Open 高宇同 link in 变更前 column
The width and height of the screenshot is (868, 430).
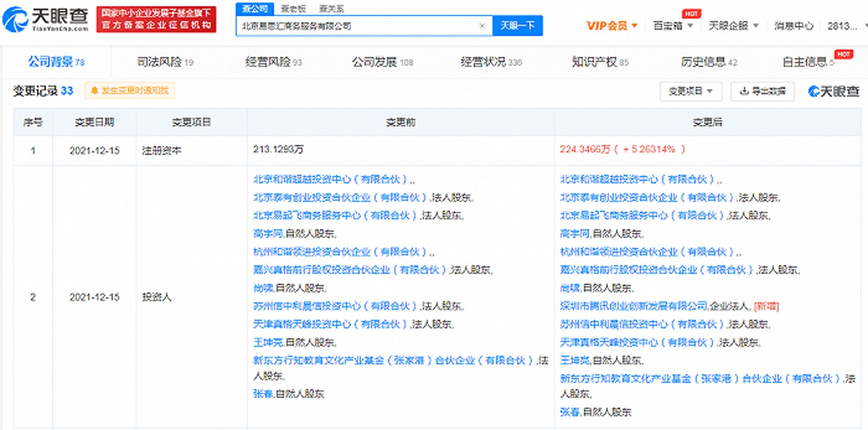(268, 234)
